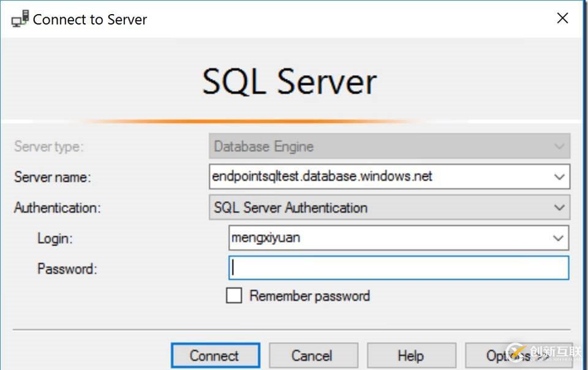Tick the Remember password checkbox

[x=234, y=295]
